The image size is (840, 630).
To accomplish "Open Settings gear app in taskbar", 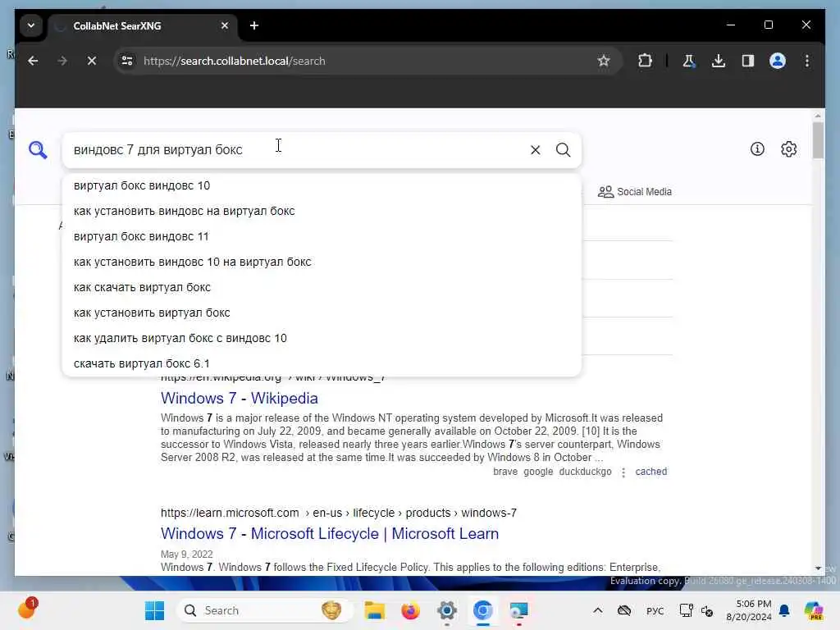I will click(x=446, y=610).
